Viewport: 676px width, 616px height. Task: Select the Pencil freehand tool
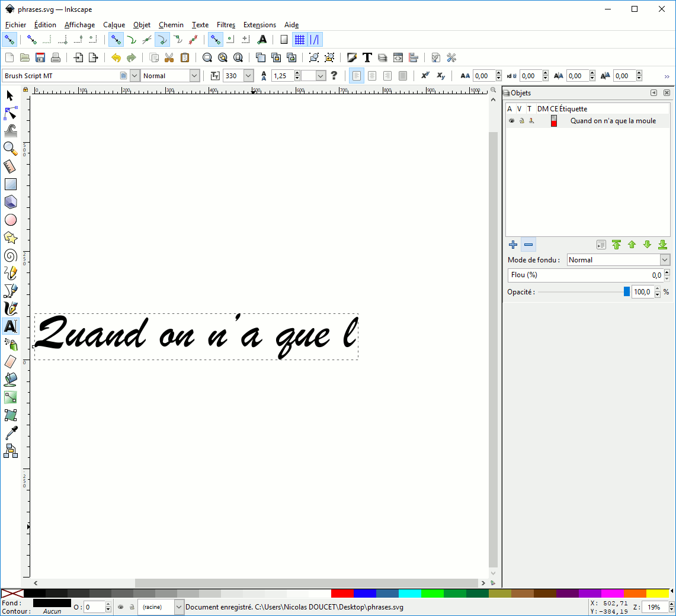[x=10, y=273]
